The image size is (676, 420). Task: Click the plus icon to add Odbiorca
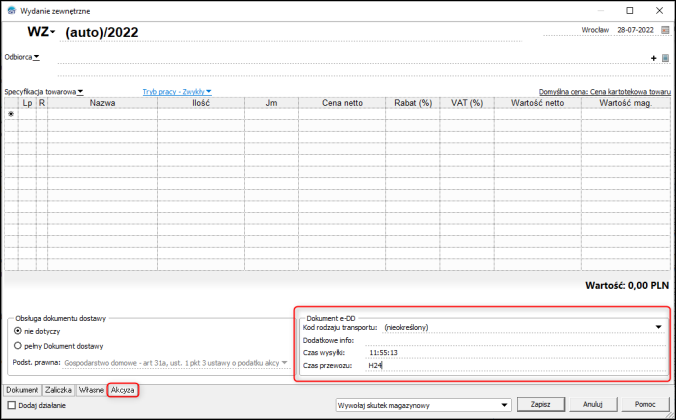[x=654, y=58]
